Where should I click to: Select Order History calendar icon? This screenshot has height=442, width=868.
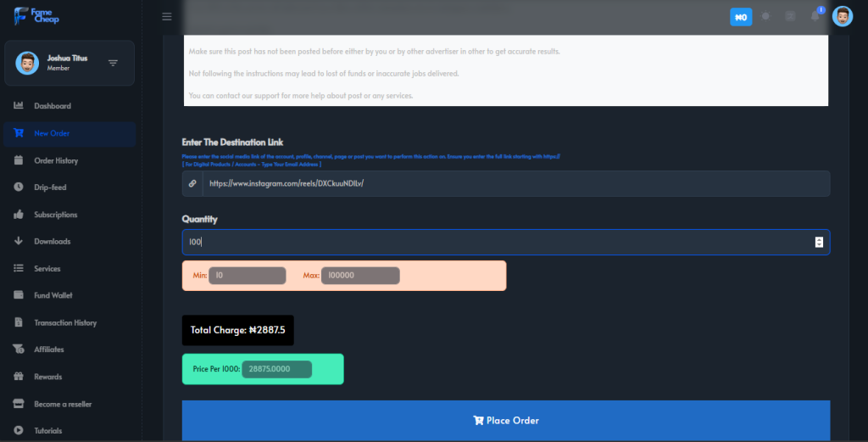pos(19,160)
